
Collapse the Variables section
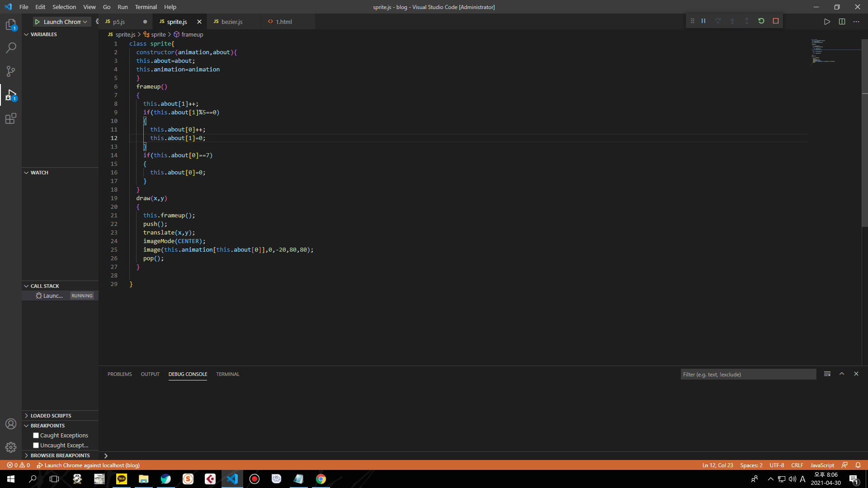click(43, 34)
